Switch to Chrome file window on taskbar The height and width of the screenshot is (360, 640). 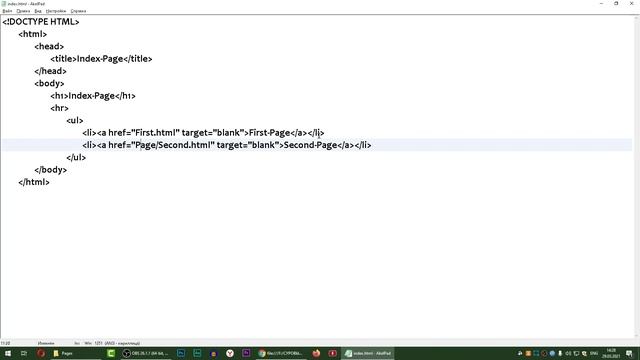281,353
